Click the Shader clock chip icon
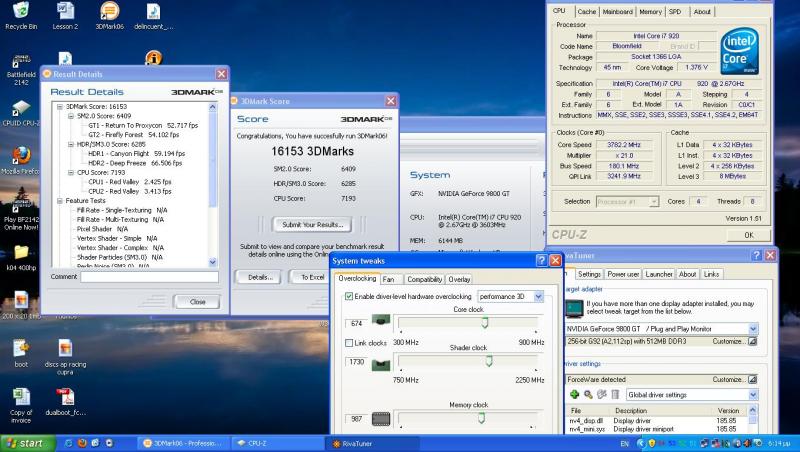This screenshot has width=800, height=452. tap(381, 365)
